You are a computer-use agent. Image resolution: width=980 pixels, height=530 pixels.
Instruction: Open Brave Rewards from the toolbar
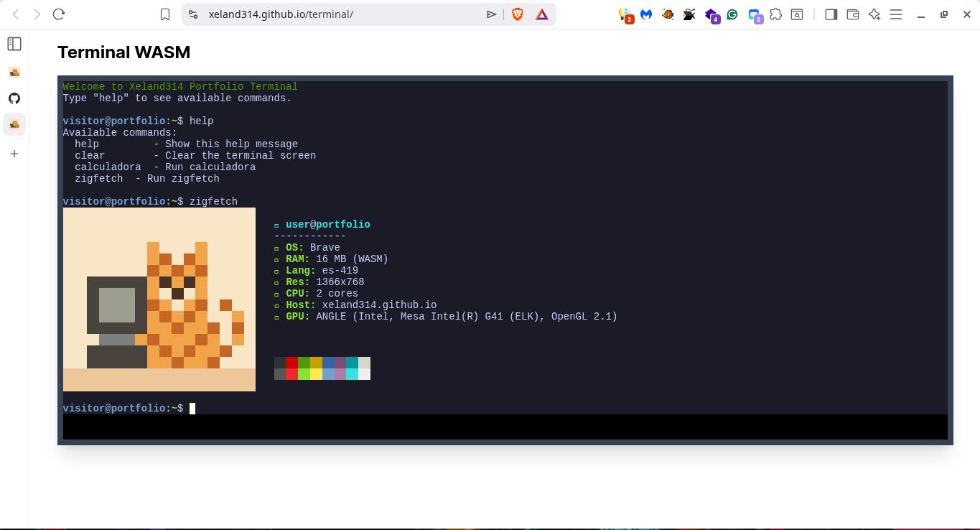pyautogui.click(x=543, y=14)
